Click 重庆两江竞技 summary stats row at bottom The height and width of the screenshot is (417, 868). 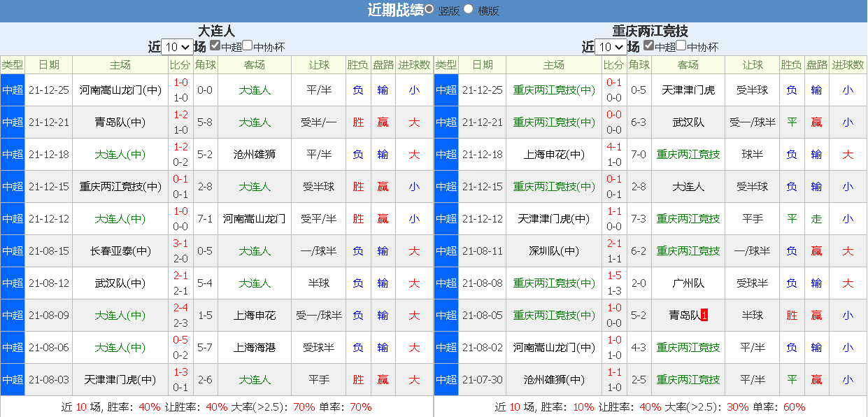[x=650, y=407]
